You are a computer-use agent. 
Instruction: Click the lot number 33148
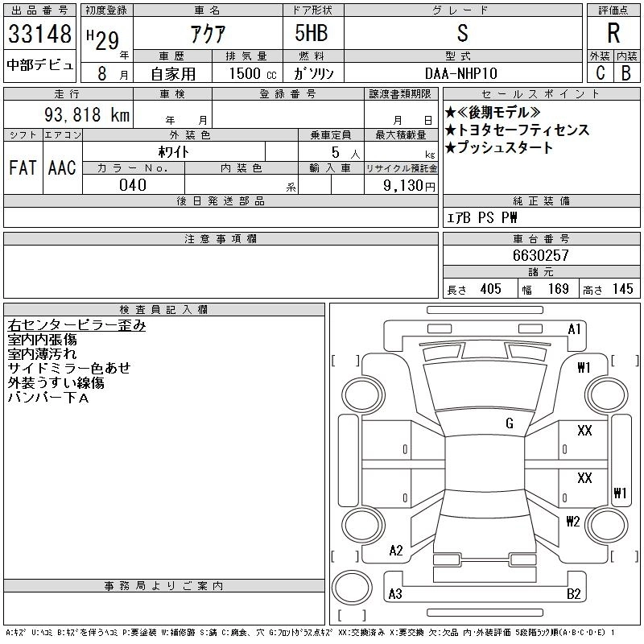[39, 34]
